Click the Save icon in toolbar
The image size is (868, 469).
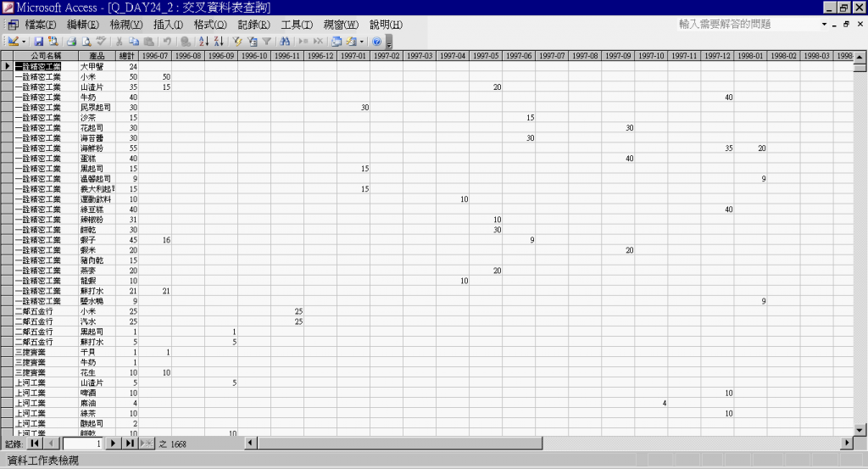coord(39,42)
